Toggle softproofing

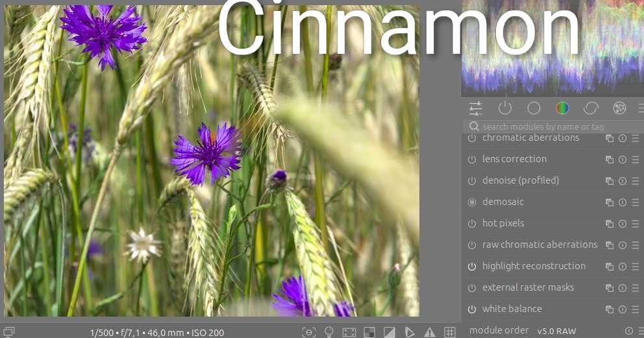[x=410, y=332]
